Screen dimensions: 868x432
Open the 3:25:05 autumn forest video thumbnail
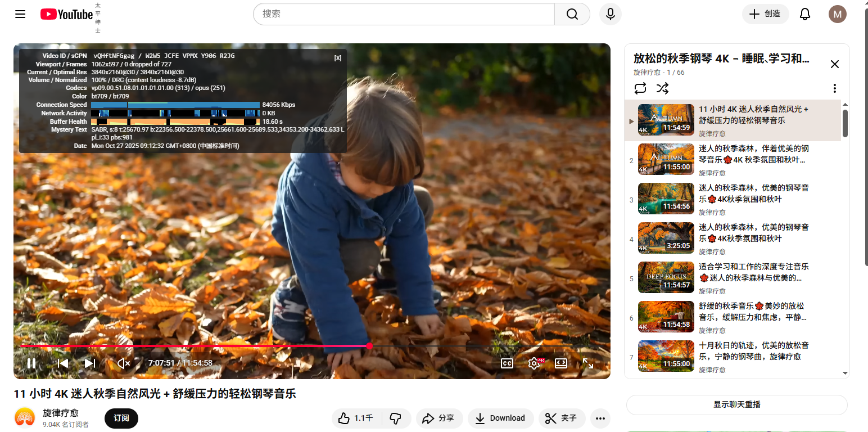[666, 238]
